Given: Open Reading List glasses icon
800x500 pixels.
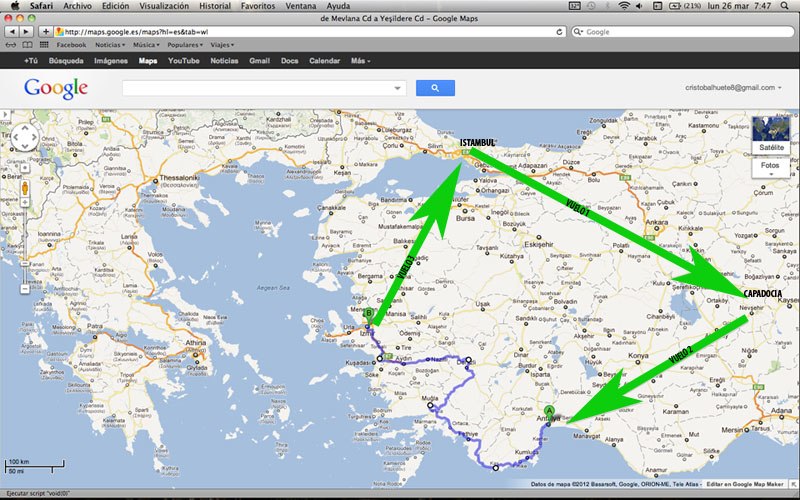Looking at the screenshot, I should pos(11,45).
